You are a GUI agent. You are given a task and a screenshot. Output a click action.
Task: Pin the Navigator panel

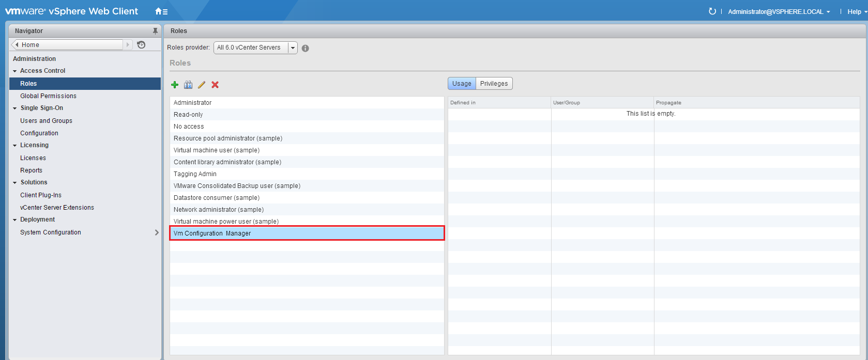155,31
